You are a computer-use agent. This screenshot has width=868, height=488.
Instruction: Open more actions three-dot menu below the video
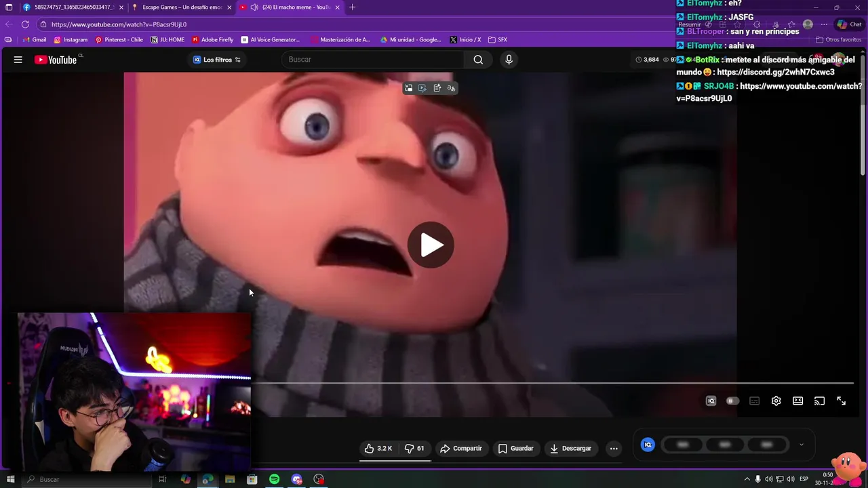(x=614, y=448)
